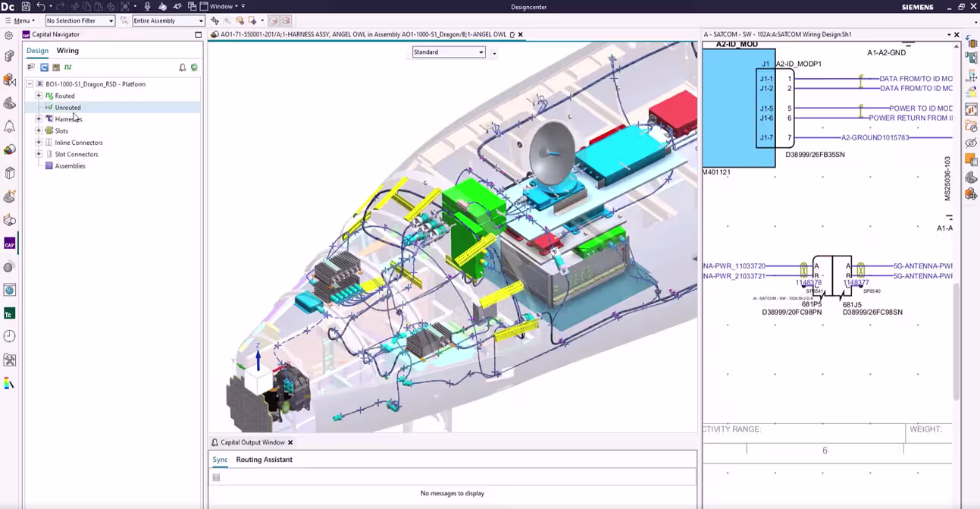Open the CAP Capital tab in left sidebar

point(9,244)
